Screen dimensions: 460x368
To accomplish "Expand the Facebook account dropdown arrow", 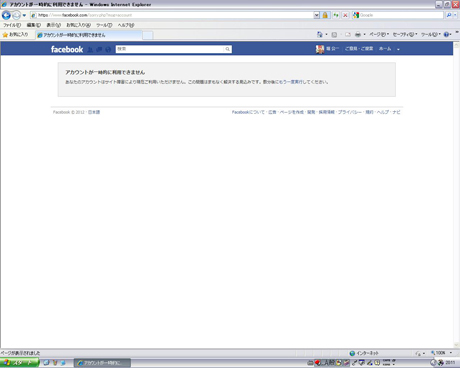I will pos(398,49).
